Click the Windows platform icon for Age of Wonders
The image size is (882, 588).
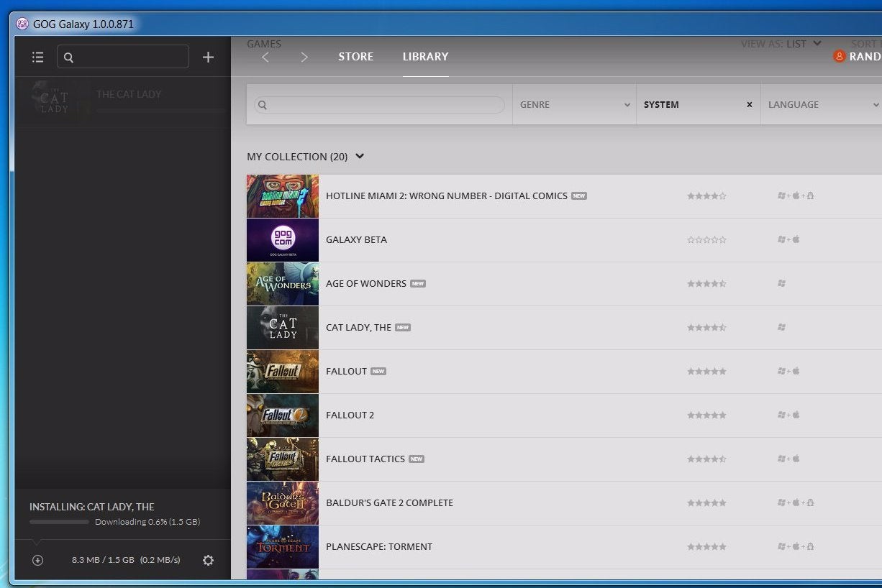(x=781, y=283)
